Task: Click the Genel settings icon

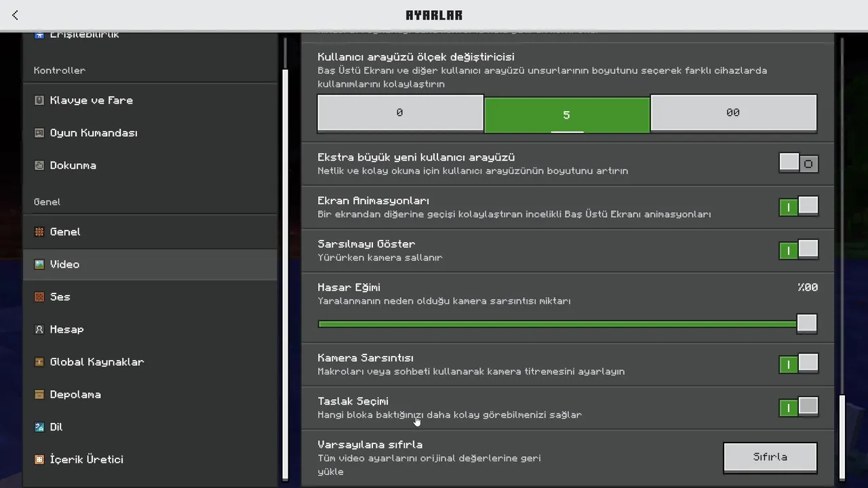Action: pos(39,232)
